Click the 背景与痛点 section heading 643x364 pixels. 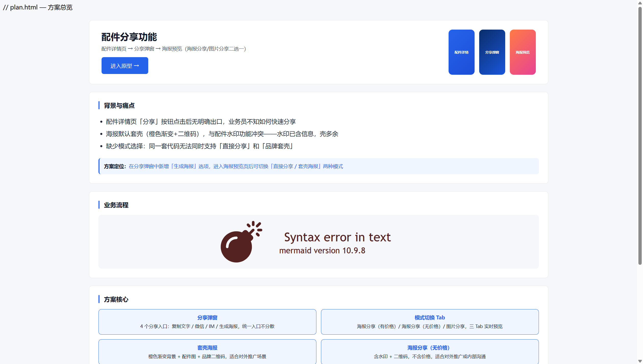(119, 105)
